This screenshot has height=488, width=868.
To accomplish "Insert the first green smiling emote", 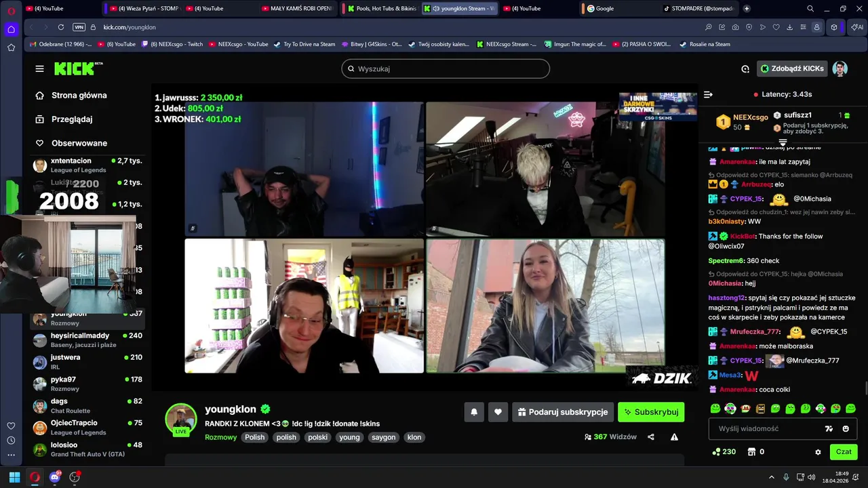I will pos(715,409).
